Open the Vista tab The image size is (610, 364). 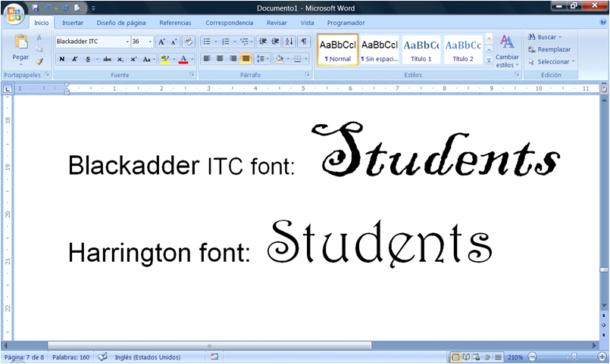[x=307, y=23]
